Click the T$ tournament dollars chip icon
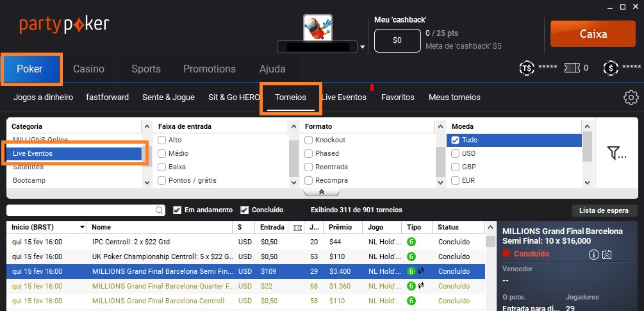Screen dimensions: 644x311 pyautogui.click(x=527, y=68)
